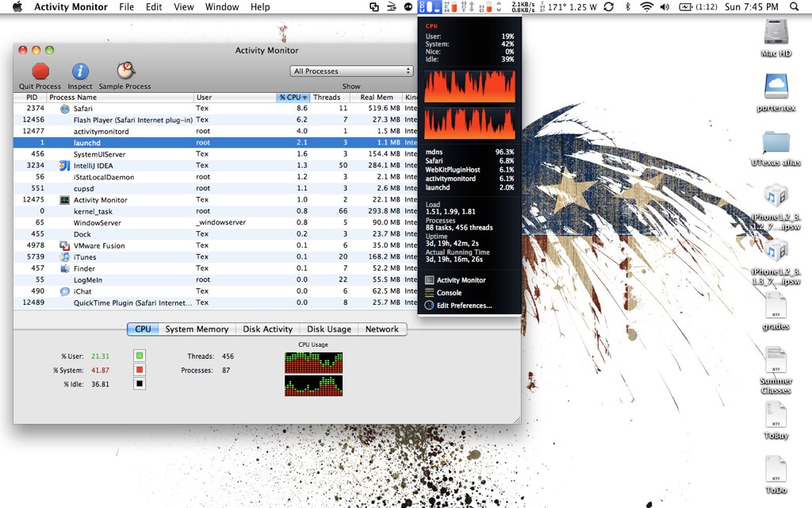Select the launchd process row
This screenshot has height=508, width=812.
coord(216,143)
